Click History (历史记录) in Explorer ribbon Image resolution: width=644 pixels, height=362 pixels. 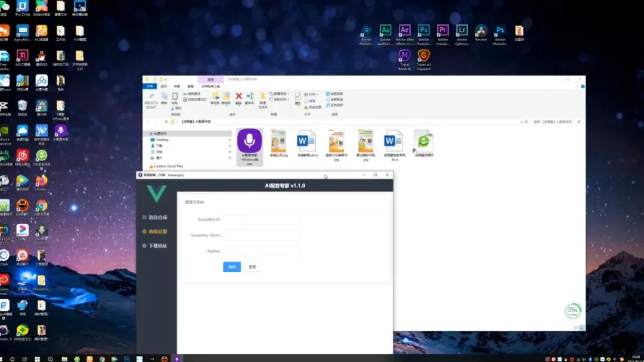point(312,107)
